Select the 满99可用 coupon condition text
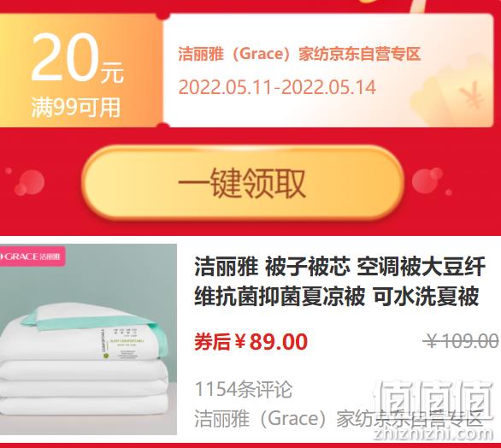Viewport: 501px width, 448px height. tap(76, 108)
